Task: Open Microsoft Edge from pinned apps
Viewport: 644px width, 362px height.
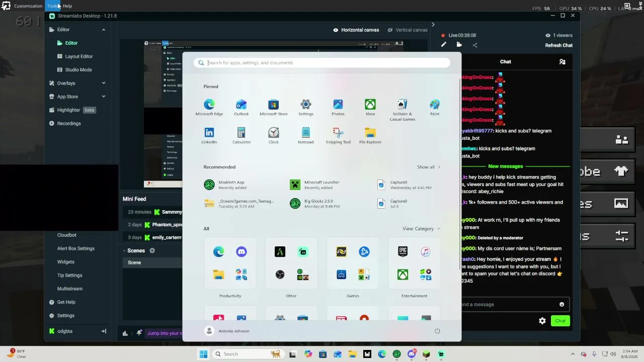Action: 209,108
